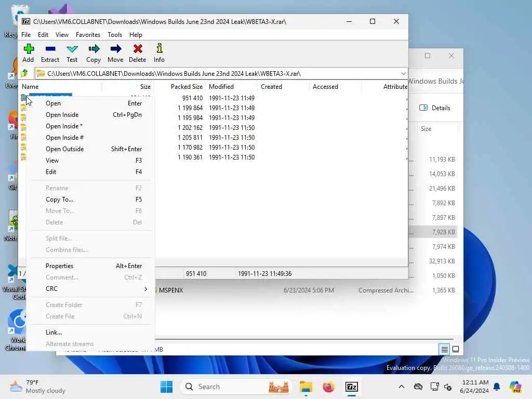Sort by Packed Size column header
Screen dimensions: 532x399
point(179,87)
